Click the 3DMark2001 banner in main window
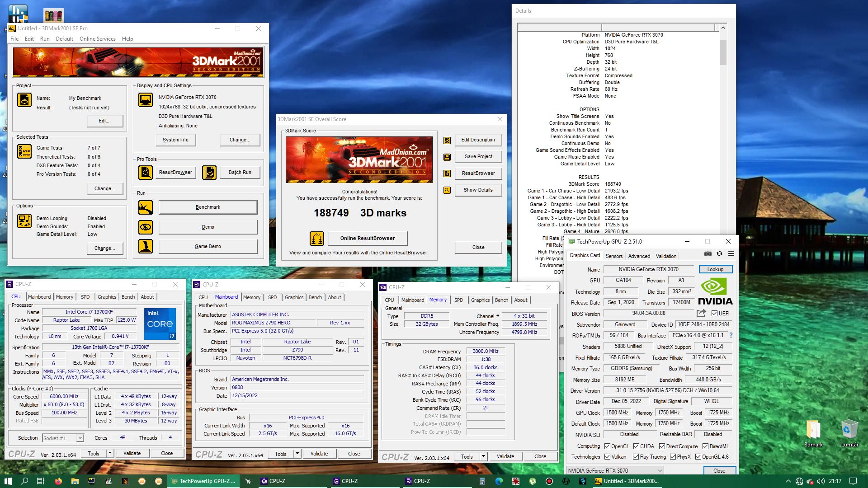This screenshot has width=868, height=488. [x=138, y=62]
